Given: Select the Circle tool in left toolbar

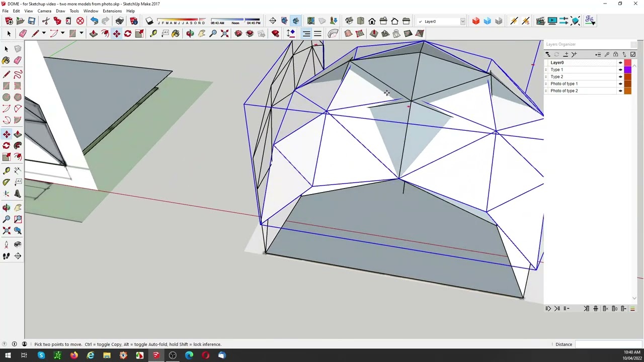Looking at the screenshot, I should tap(7, 98).
